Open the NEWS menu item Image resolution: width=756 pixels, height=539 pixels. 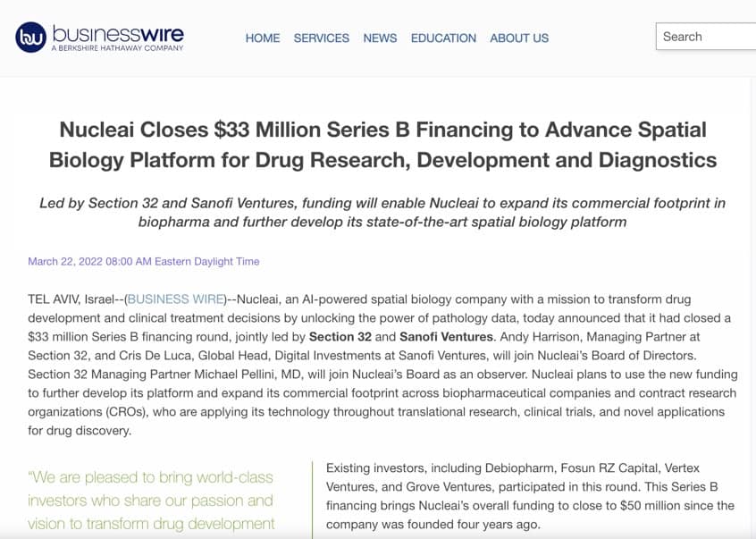(380, 38)
